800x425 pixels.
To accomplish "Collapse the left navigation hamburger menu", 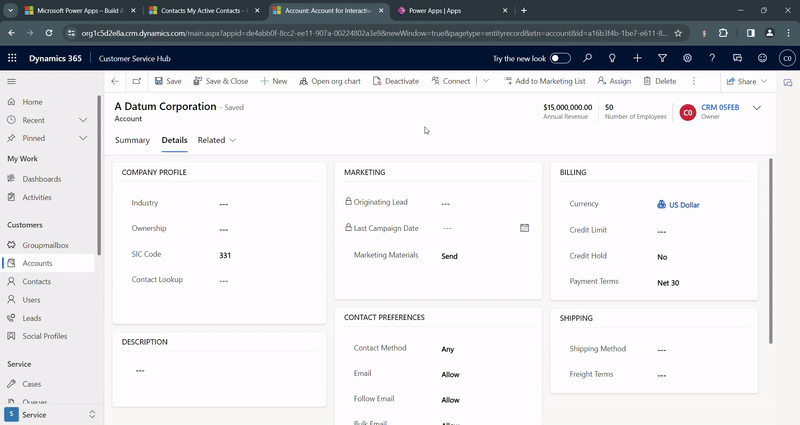I will coord(12,81).
